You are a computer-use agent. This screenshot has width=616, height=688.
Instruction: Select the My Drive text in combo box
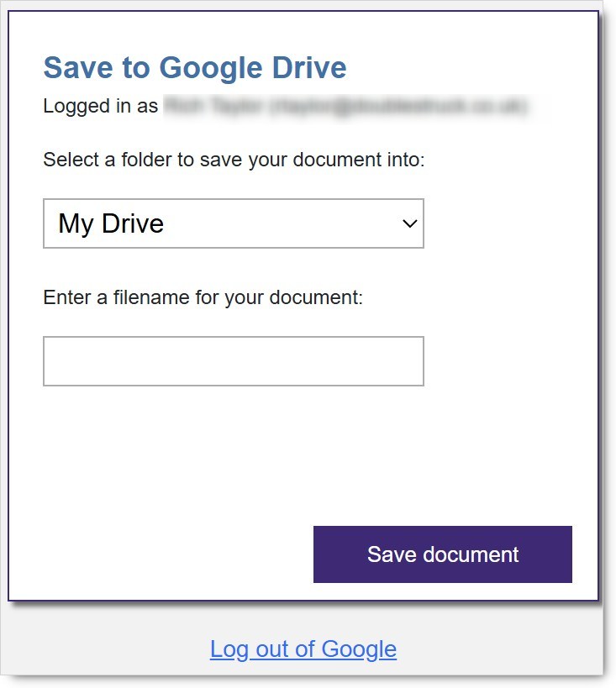point(111,223)
